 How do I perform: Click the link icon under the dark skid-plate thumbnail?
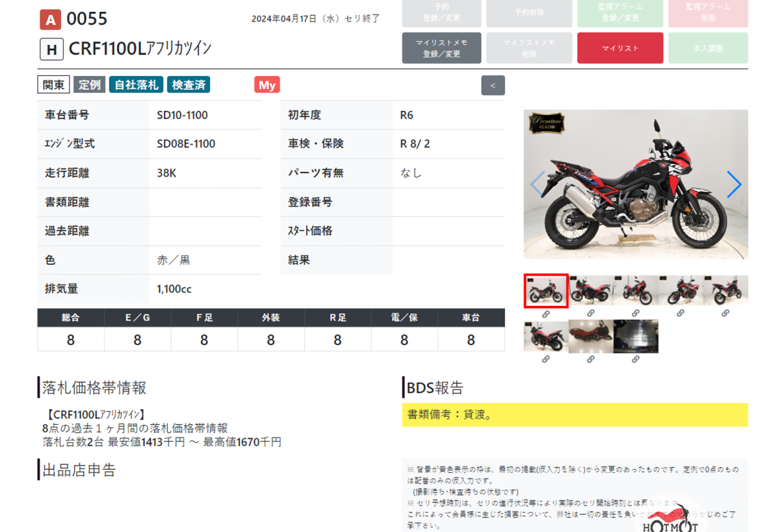point(636,359)
